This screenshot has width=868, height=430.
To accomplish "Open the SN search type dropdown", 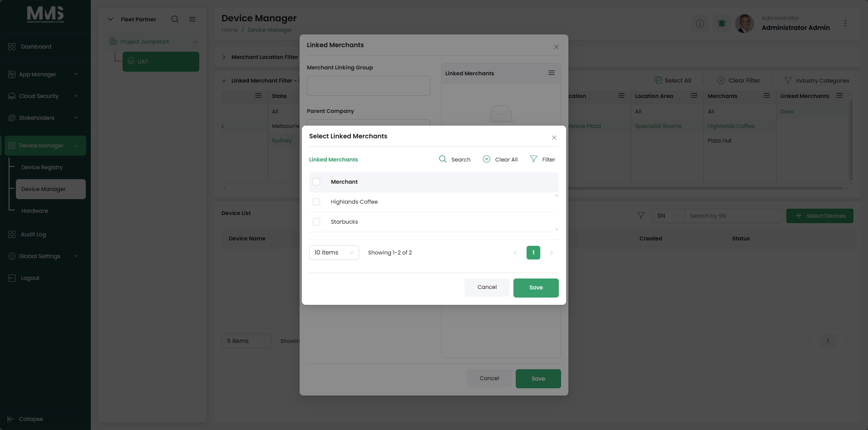I will click(668, 216).
